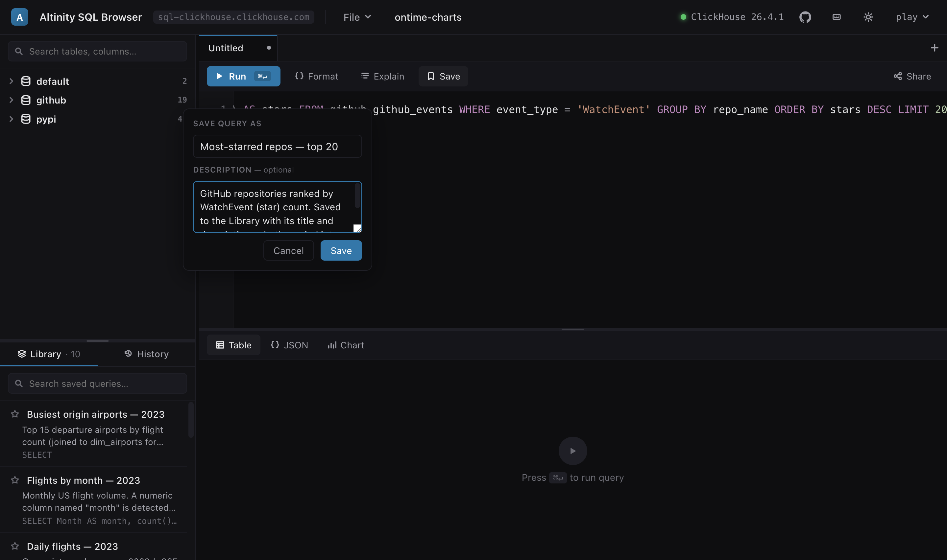Image resolution: width=947 pixels, height=560 pixels.
Task: Click the ontime-charts workspace name
Action: [x=428, y=17]
